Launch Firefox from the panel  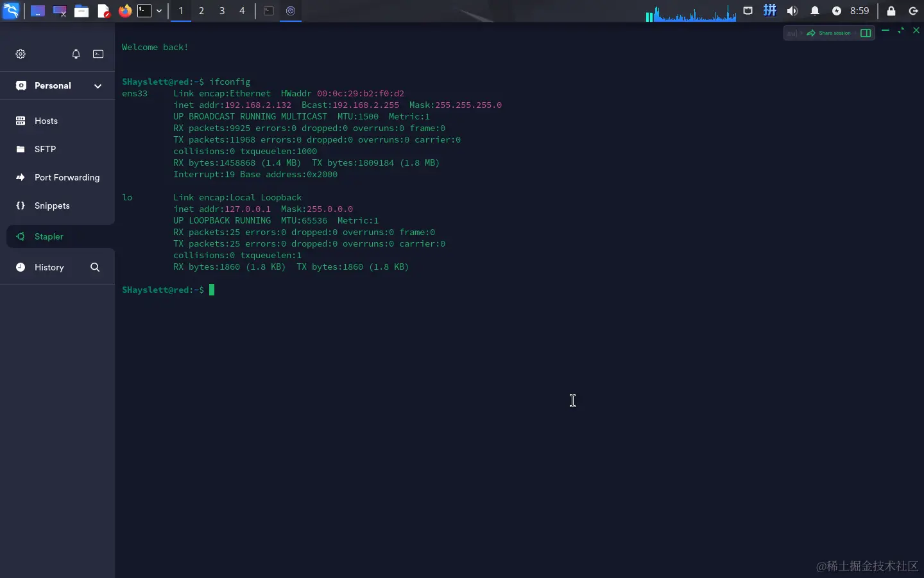point(125,11)
